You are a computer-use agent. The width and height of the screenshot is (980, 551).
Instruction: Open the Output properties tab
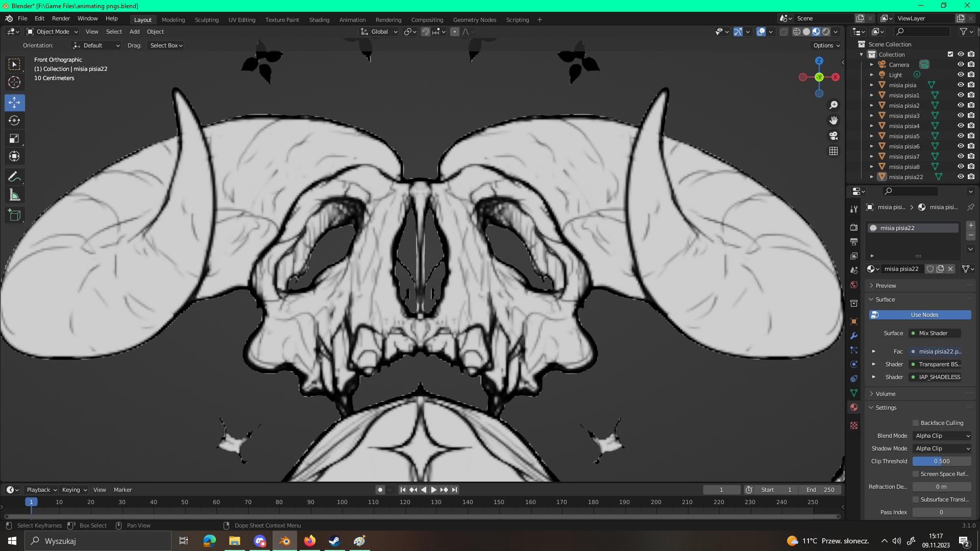[854, 241]
